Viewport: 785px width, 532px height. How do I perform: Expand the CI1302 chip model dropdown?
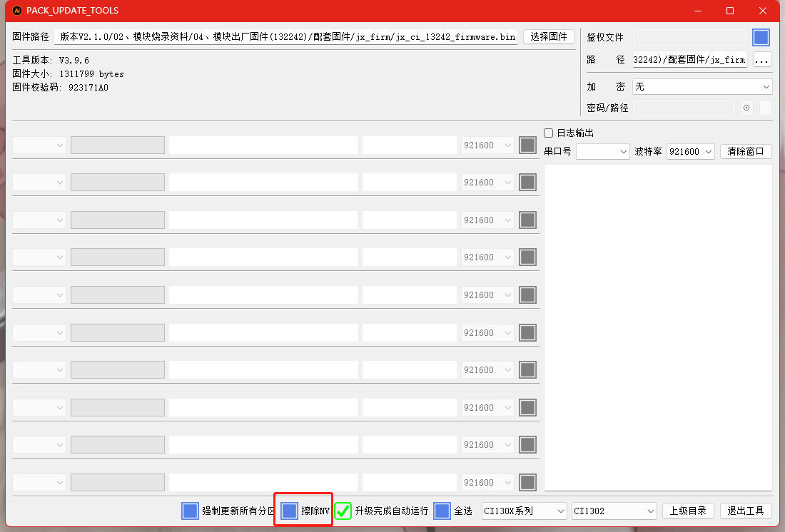[614, 511]
